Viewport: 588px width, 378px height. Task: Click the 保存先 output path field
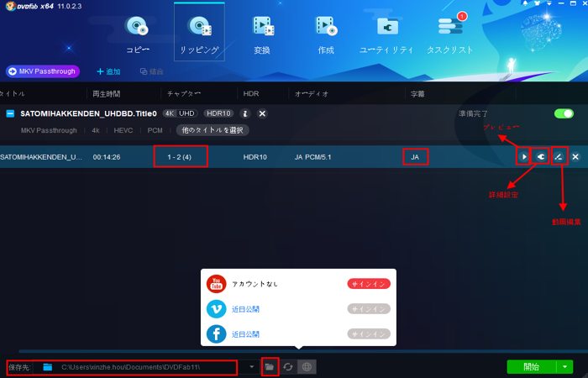coord(135,367)
